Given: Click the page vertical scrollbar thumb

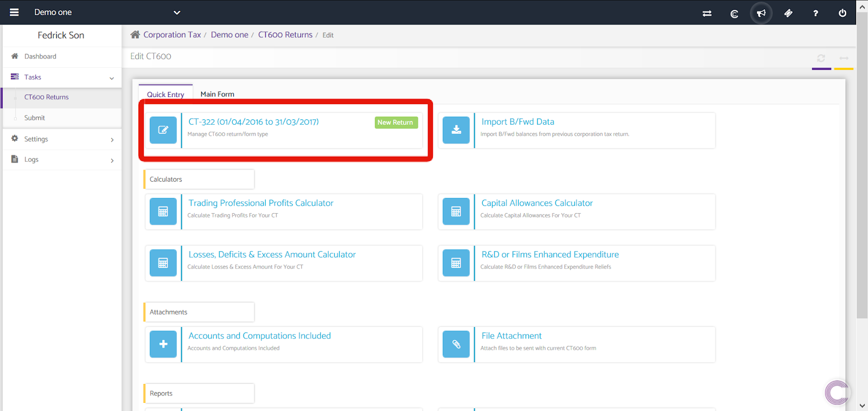Looking at the screenshot, I should coord(862,165).
